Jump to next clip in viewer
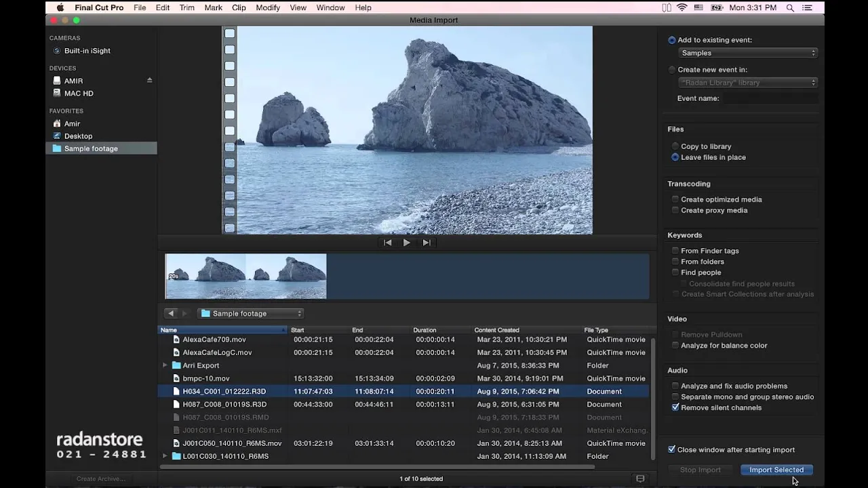Screen dimensions: 868x488 tap(427, 243)
